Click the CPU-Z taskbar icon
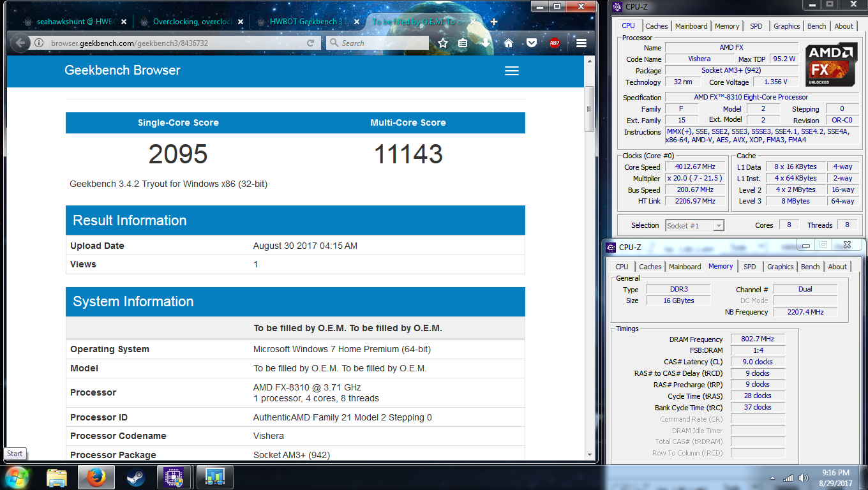This screenshot has width=868, height=490. pyautogui.click(x=175, y=477)
